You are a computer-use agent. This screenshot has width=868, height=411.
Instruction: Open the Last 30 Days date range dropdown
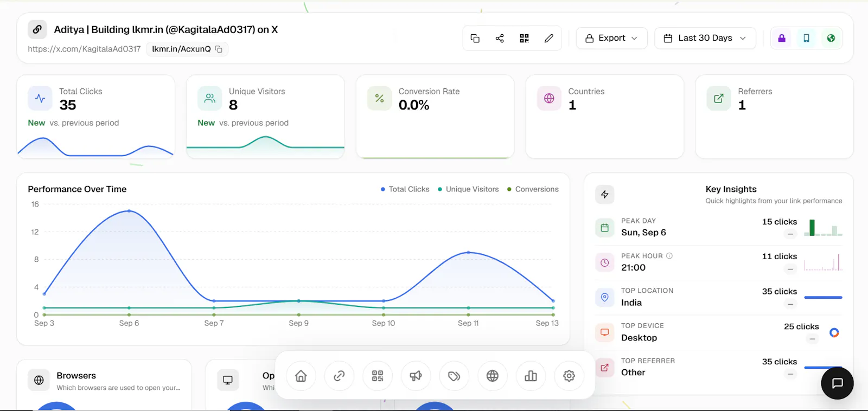705,38
